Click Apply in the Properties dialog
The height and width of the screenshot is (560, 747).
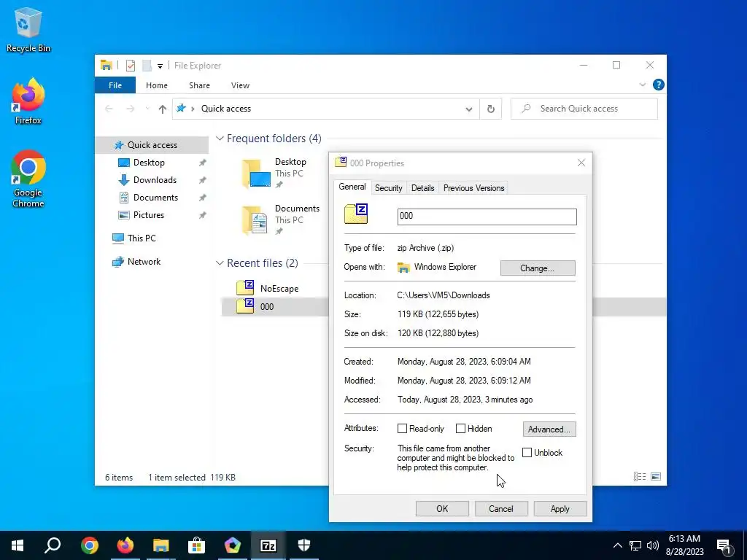point(560,508)
